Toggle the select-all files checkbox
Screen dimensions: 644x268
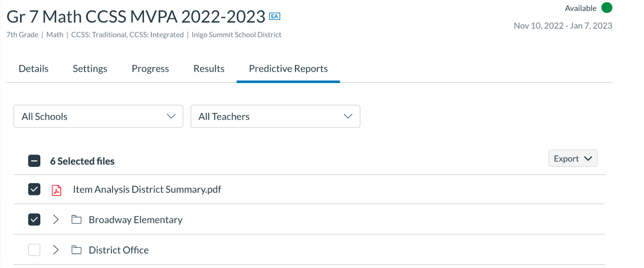pos(34,161)
